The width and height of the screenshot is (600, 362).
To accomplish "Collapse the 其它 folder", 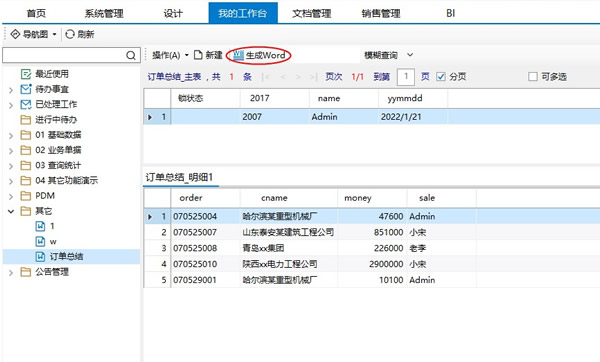I will pyautogui.click(x=11, y=211).
